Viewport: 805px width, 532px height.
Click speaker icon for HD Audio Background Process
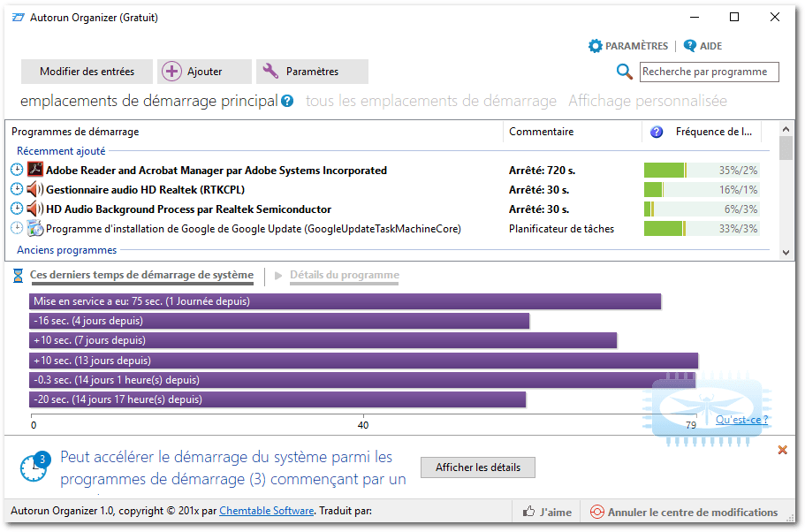tap(35, 209)
